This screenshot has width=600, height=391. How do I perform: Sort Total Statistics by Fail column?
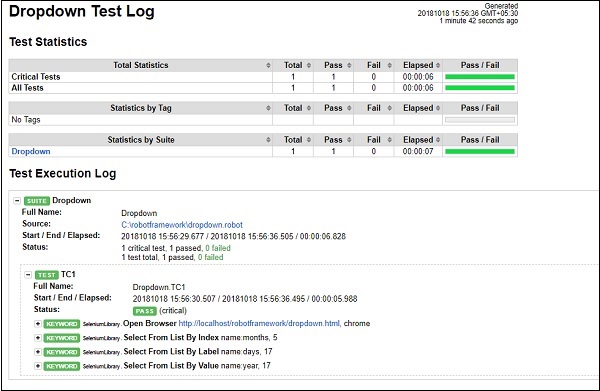pos(374,65)
